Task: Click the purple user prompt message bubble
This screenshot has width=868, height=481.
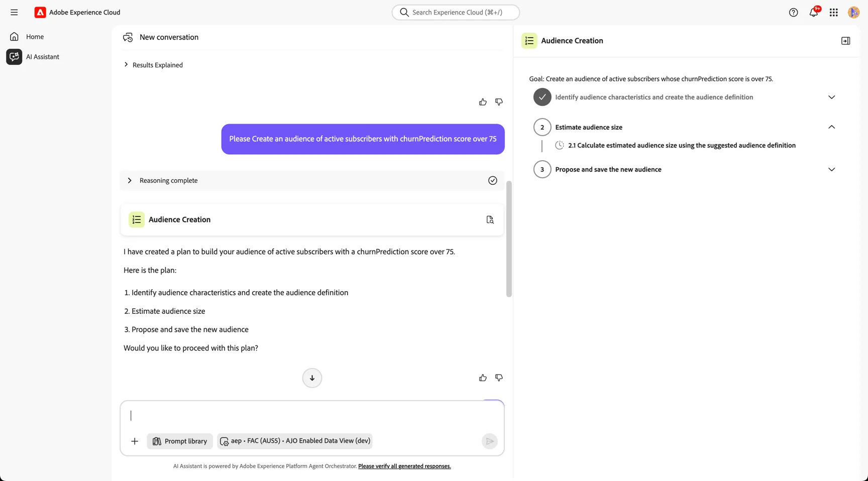Action: pos(363,139)
